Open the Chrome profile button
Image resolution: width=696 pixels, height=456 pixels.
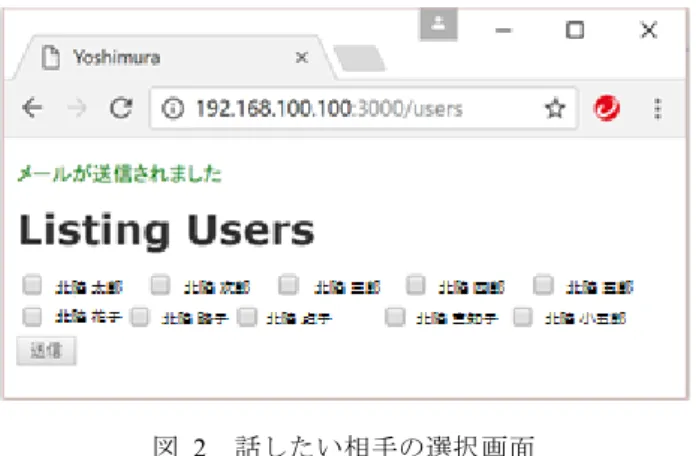click(x=439, y=24)
